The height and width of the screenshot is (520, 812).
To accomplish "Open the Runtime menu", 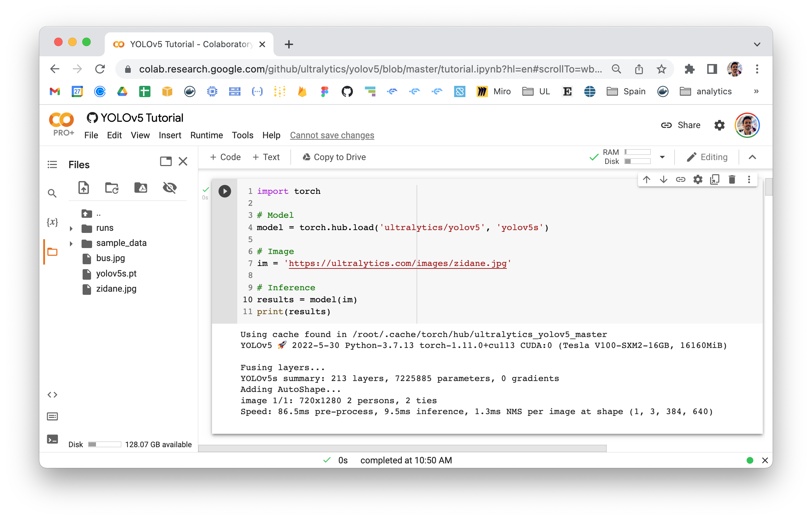I will tap(206, 135).
